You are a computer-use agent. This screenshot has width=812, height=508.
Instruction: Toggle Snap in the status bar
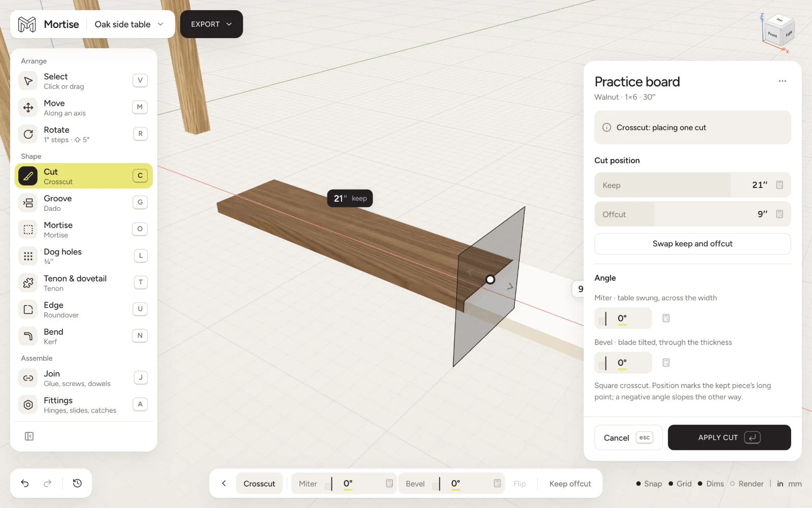(649, 484)
